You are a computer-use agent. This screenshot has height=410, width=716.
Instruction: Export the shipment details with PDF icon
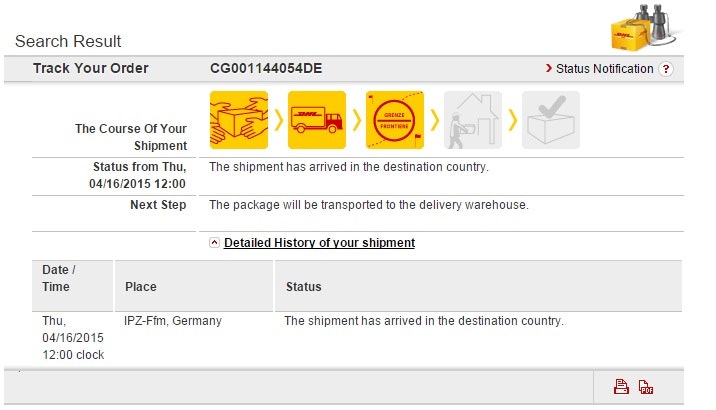(646, 388)
